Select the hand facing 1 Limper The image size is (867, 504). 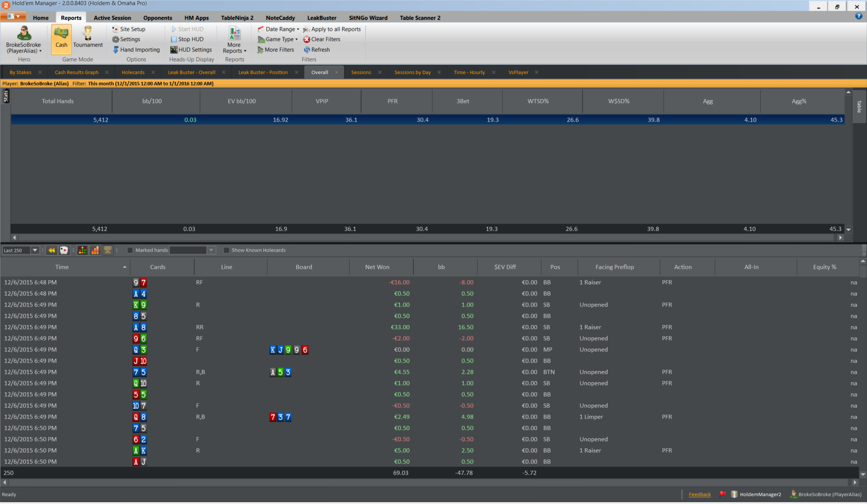coord(429,417)
